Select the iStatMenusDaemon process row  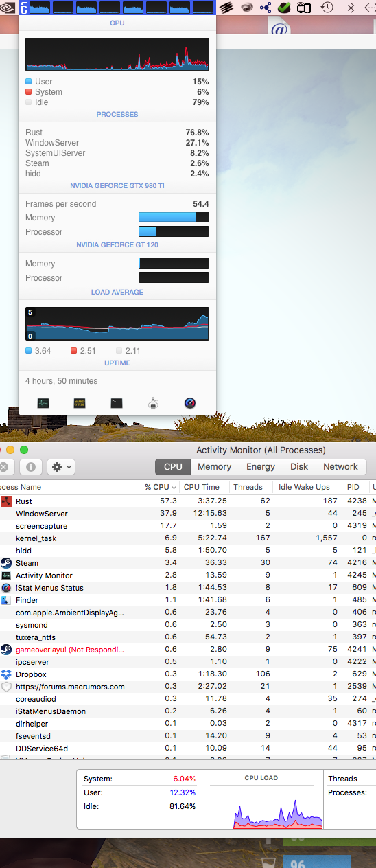tap(188, 711)
